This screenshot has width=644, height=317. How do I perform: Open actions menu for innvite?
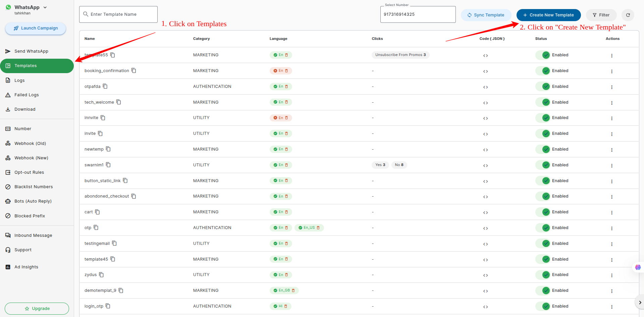[x=612, y=118]
